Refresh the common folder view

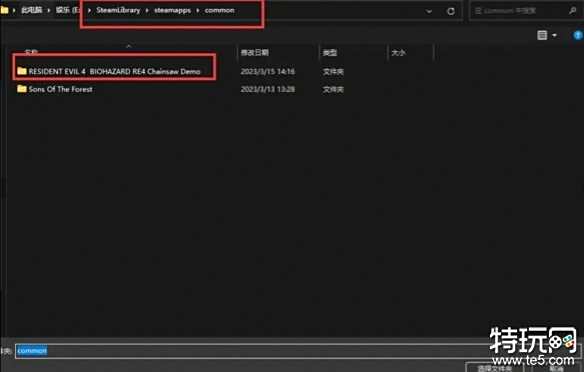click(x=451, y=11)
